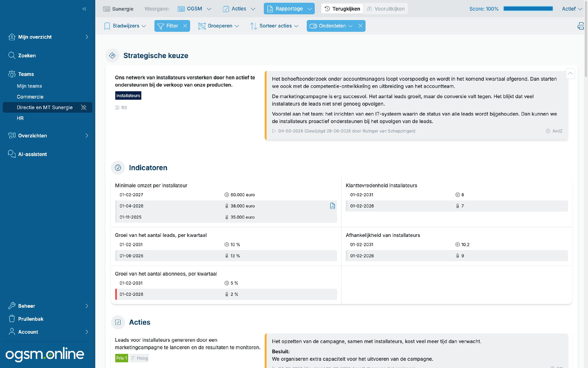Click the 01-11-2025 35.000 euro row
588x368 pixels.
[x=226, y=217]
